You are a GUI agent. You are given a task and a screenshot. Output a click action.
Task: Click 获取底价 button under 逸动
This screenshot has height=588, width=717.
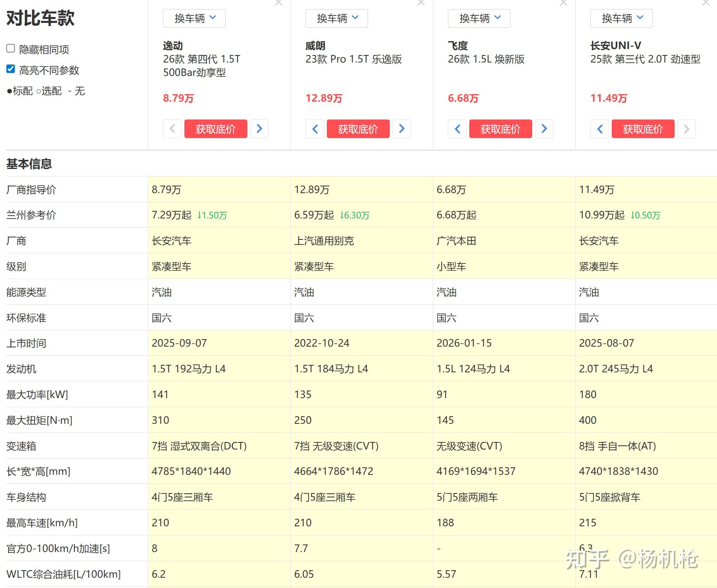coord(216,129)
